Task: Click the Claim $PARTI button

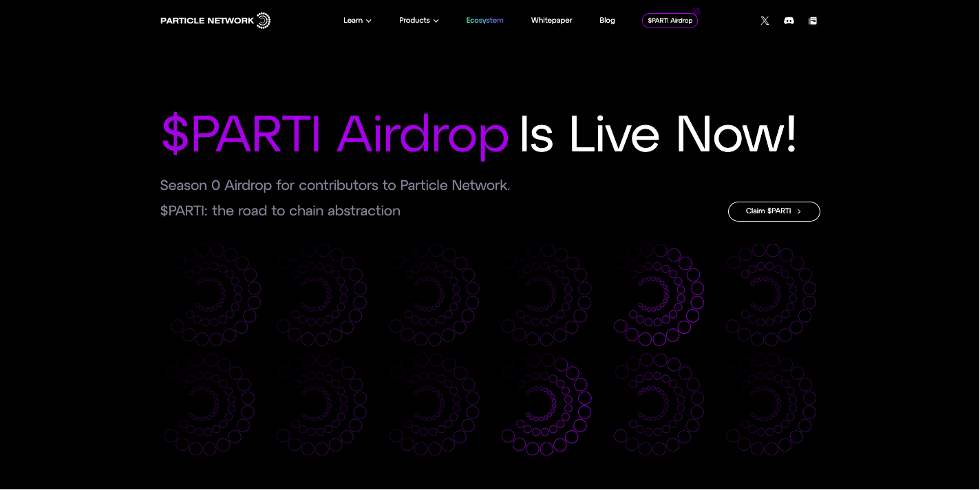Action: (x=774, y=211)
